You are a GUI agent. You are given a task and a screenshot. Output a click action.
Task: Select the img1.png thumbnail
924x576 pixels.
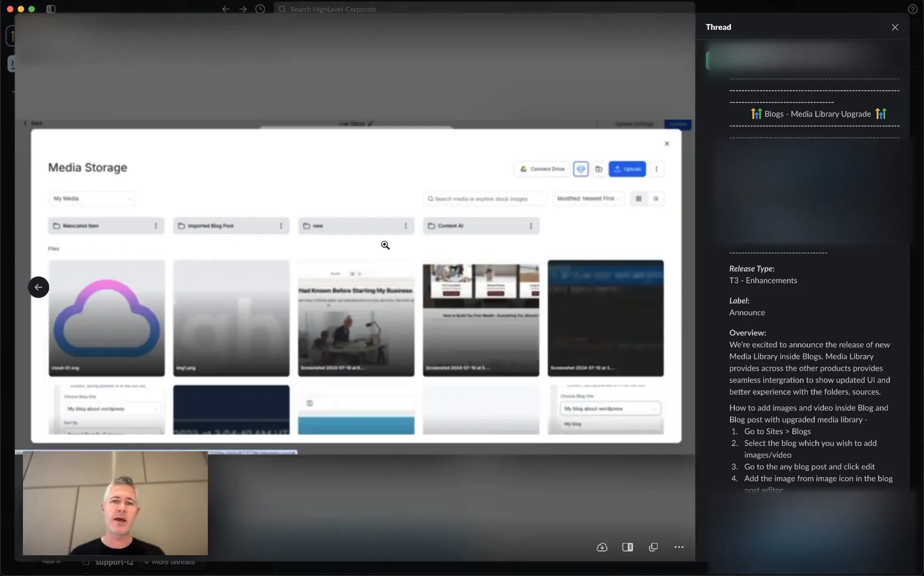click(x=231, y=318)
